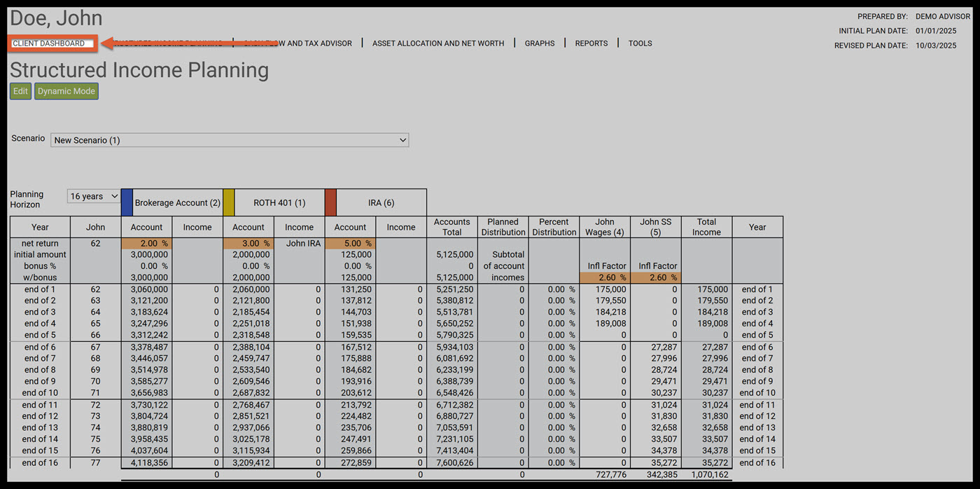Click the Total Income column header
The height and width of the screenshot is (489, 980).
706,227
